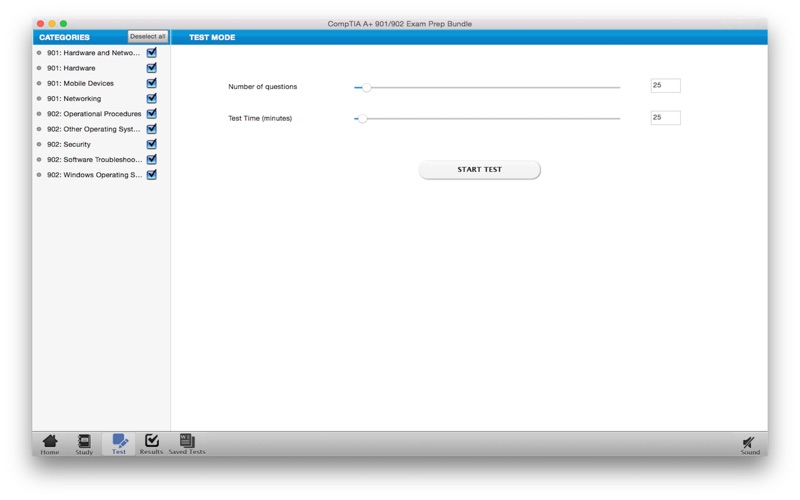
Task: Select 902: Operational Procedures category row
Action: (101, 114)
